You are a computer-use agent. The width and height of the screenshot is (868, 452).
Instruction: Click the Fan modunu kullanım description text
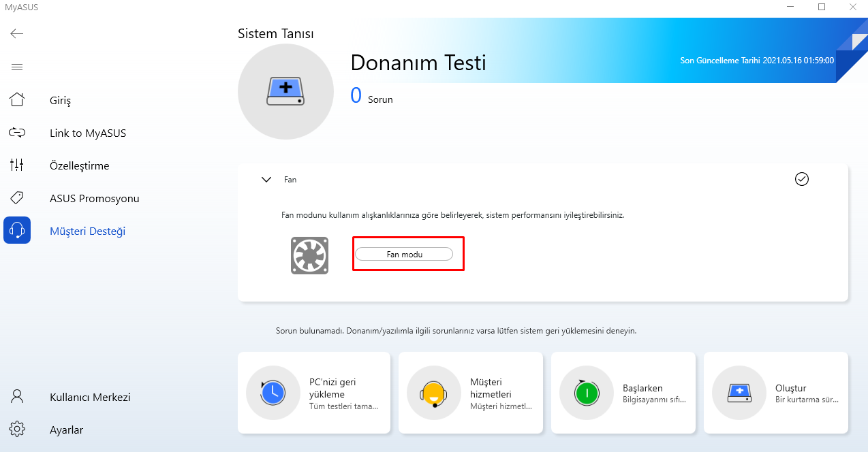pos(453,215)
